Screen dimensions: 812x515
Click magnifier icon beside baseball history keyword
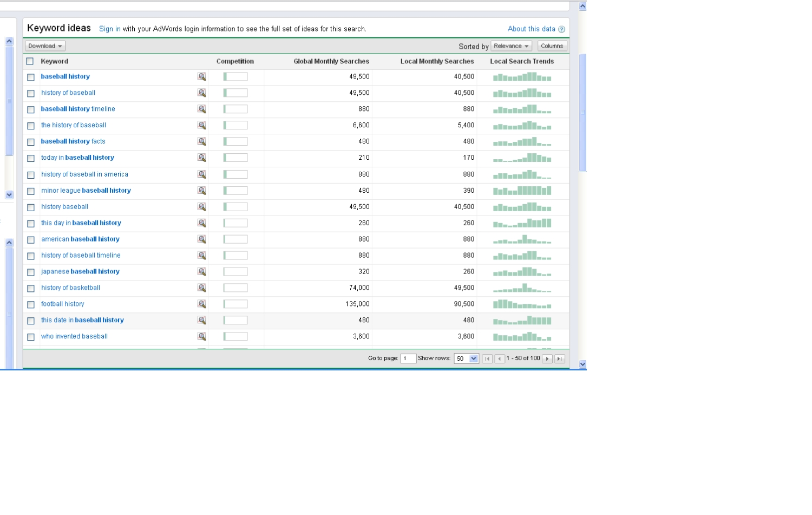202,77
